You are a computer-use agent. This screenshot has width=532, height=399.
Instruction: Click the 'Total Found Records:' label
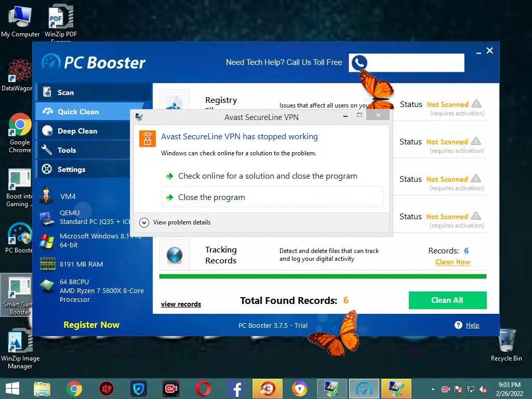pos(288,301)
